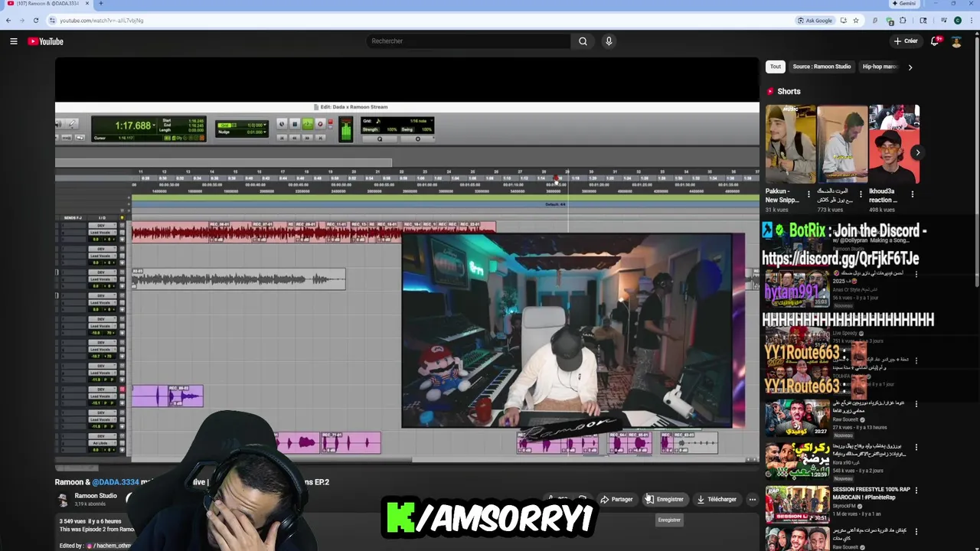The image size is (980, 551).
Task: Open options for the Kora x90 video
Action: coord(916,448)
